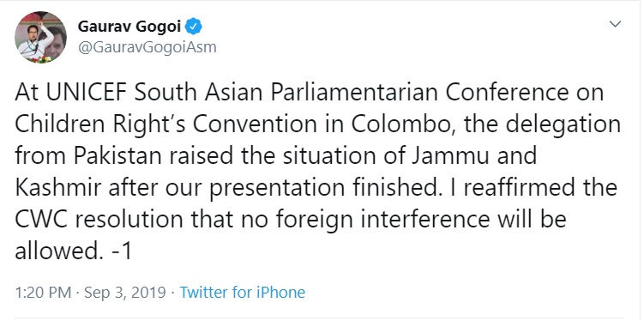The width and height of the screenshot is (644, 321).
Task: Click the word UNICEF in the tweet
Action: click(87, 94)
